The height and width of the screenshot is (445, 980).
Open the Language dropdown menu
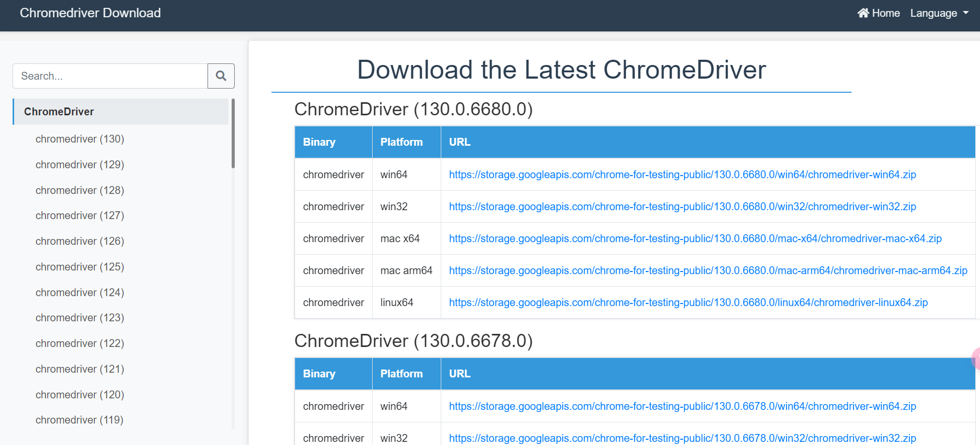click(939, 13)
